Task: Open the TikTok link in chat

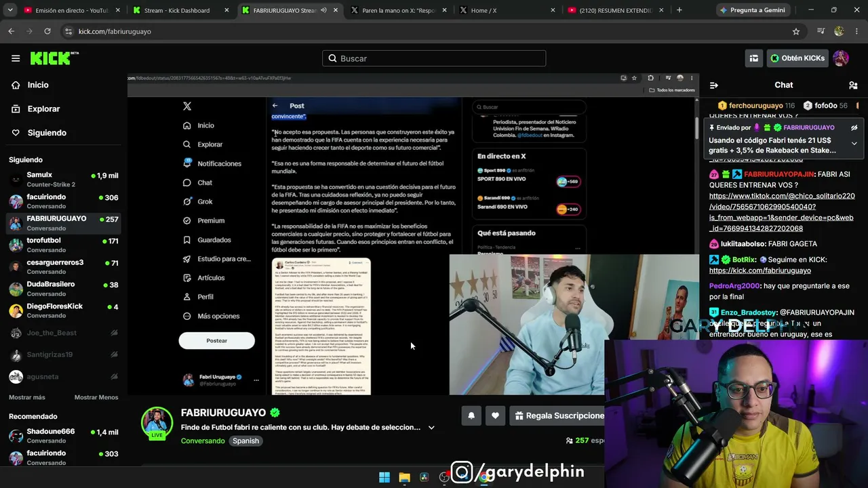Action: pos(782,212)
